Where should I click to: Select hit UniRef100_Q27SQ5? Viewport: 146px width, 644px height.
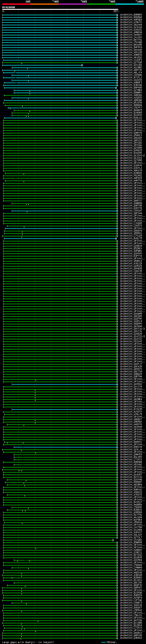coord(131,63)
